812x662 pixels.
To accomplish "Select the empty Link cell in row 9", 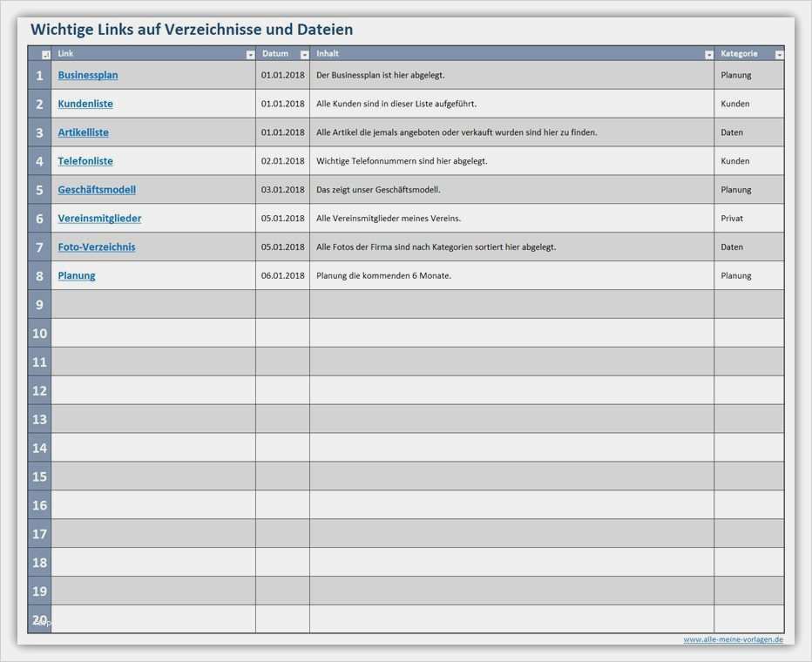I will (153, 304).
